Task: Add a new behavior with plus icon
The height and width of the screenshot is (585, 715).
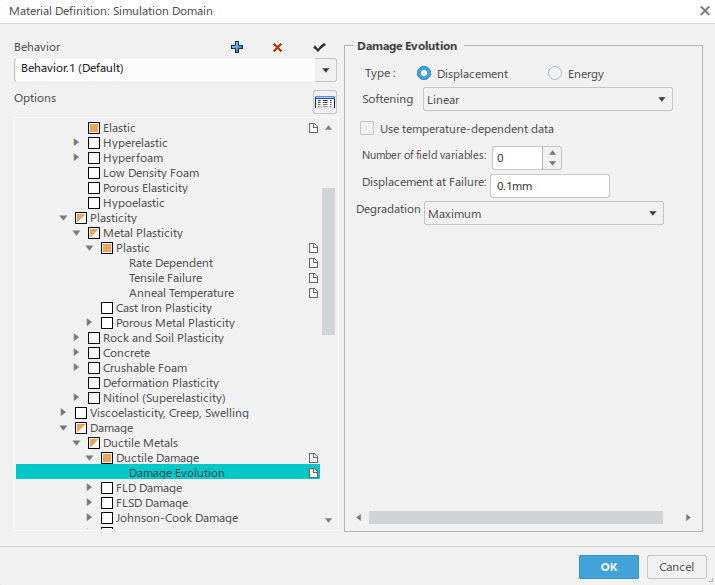Action: point(237,47)
